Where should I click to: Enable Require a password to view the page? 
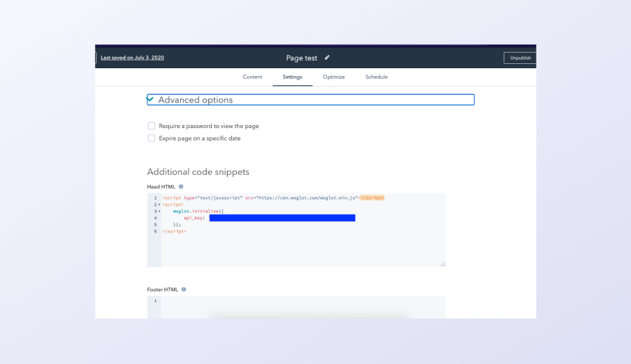(x=152, y=126)
